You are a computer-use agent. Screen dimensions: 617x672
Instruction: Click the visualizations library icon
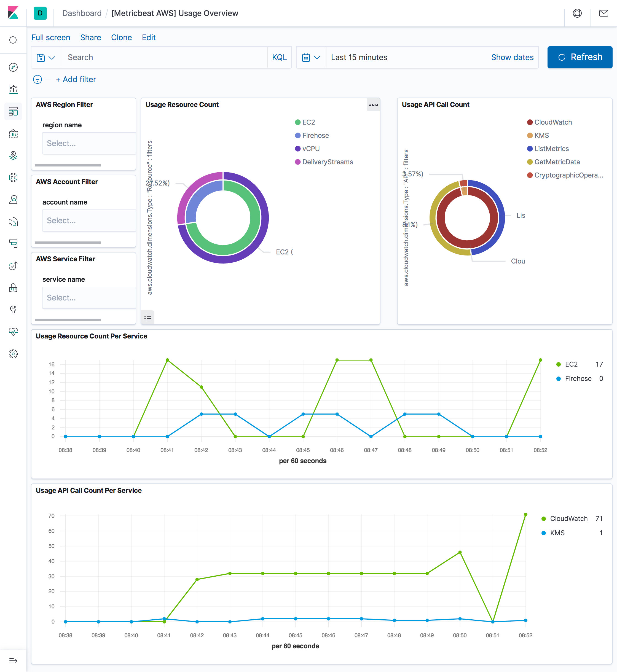[x=15, y=89]
